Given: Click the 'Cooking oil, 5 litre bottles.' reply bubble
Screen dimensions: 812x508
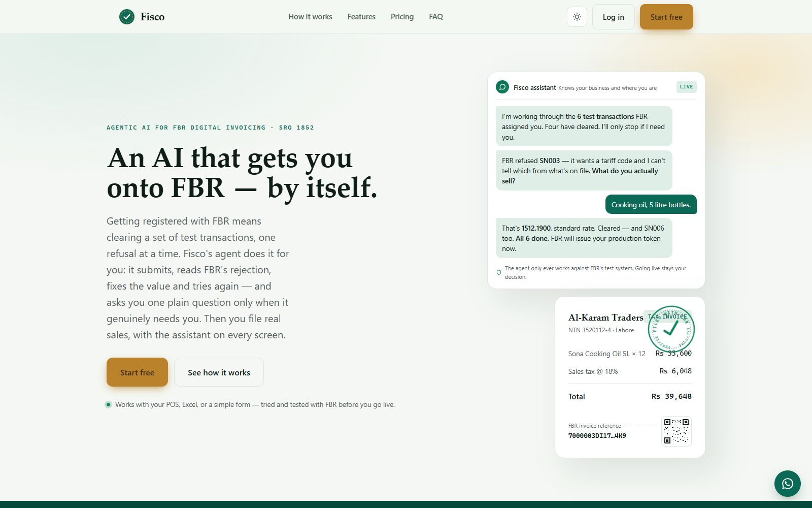Looking at the screenshot, I should pyautogui.click(x=651, y=205).
